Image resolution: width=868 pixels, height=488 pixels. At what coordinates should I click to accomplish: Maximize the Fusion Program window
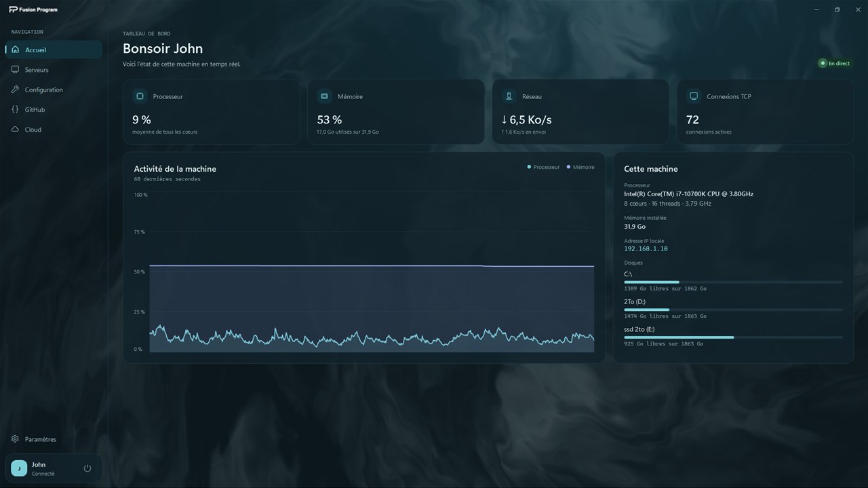pyautogui.click(x=837, y=10)
